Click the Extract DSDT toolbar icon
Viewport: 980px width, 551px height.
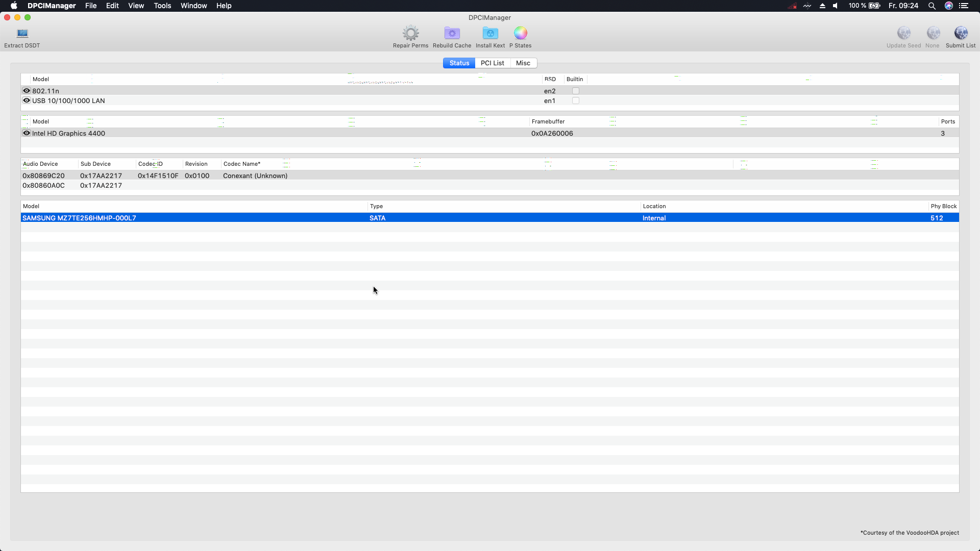click(x=22, y=34)
